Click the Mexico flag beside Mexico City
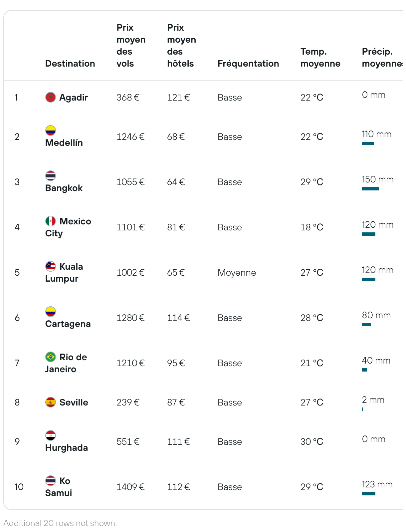Screen dimensions: 406x532 [51, 221]
